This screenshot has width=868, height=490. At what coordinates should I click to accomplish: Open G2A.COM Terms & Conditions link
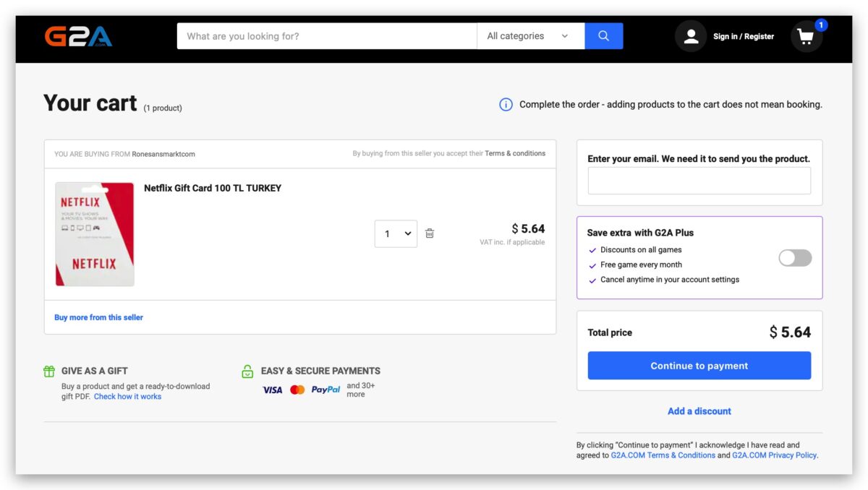pos(663,455)
